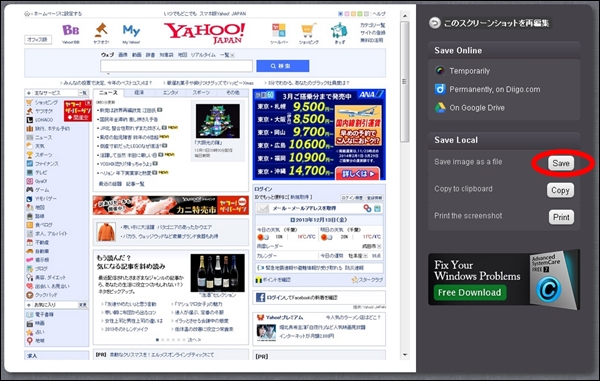This screenshot has height=381, width=600.
Task: Click the mail envelope icon in login box
Action: tap(263, 208)
